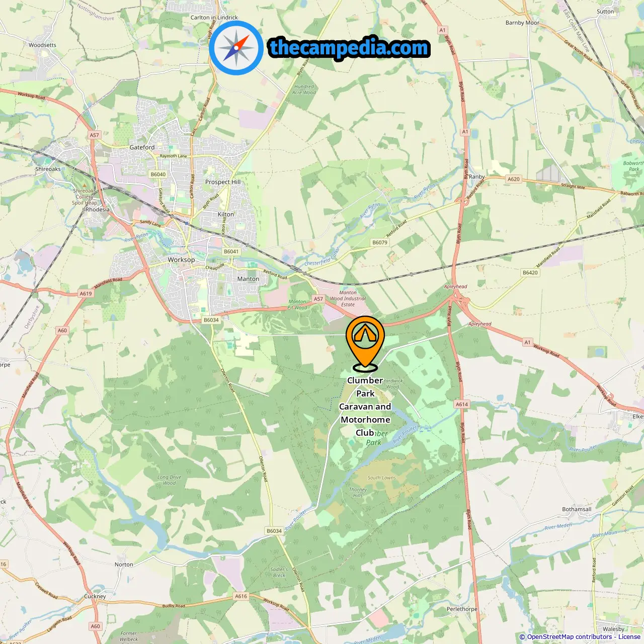Click the B6079 road shield
Image resolution: width=644 pixels, height=644 pixels.
pyautogui.click(x=380, y=243)
